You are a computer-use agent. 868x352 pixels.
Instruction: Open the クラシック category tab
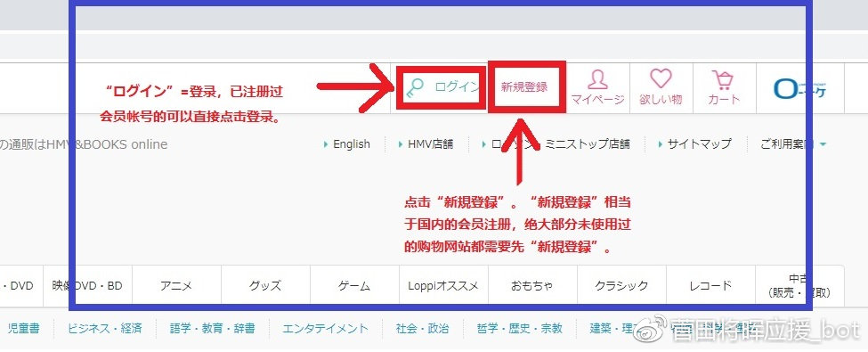tap(621, 286)
